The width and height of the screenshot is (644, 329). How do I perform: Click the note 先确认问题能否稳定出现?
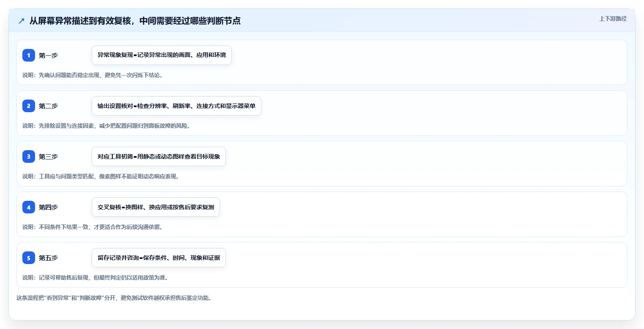click(92, 75)
